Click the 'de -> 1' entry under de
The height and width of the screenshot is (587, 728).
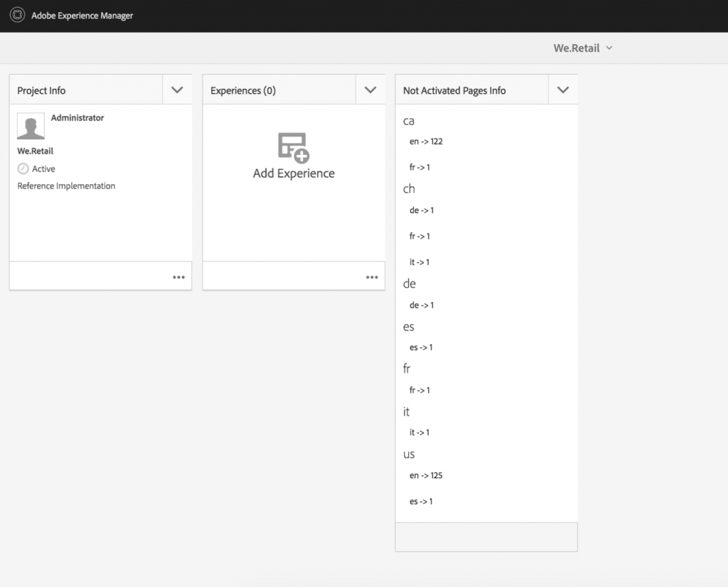coord(422,305)
